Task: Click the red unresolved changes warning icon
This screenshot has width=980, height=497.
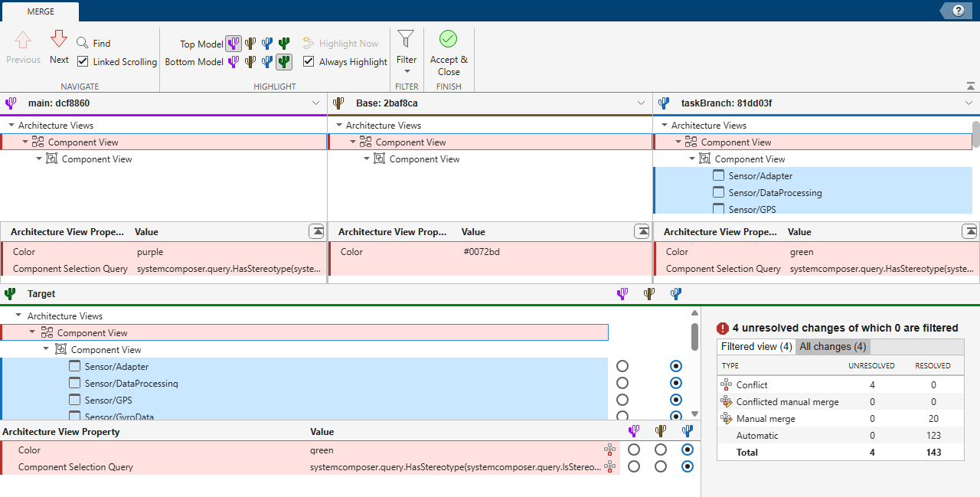Action: click(723, 328)
